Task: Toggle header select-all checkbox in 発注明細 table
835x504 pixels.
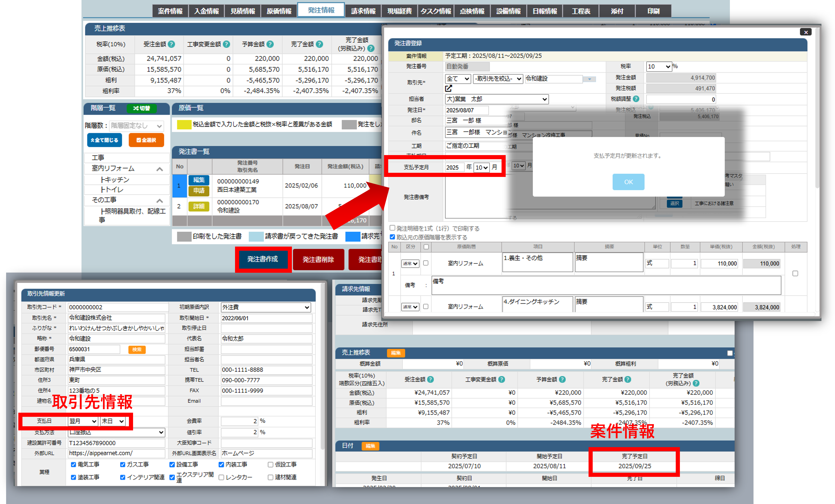Action: [x=426, y=247]
